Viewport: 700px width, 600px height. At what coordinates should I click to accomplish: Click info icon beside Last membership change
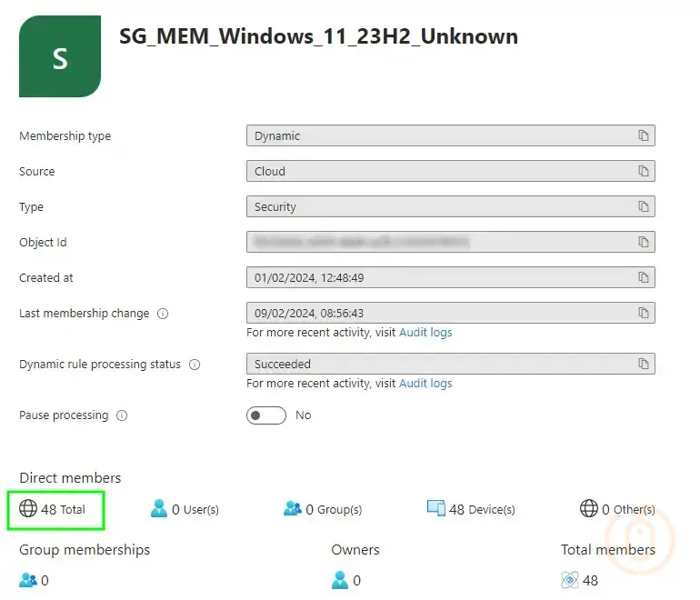point(163,314)
